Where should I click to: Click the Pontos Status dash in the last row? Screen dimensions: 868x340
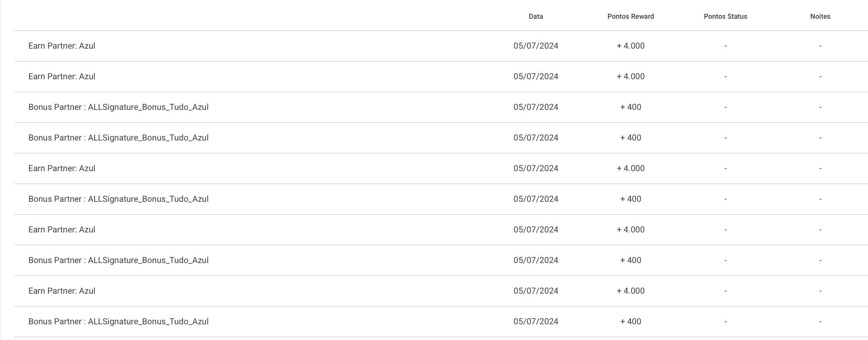point(725,322)
